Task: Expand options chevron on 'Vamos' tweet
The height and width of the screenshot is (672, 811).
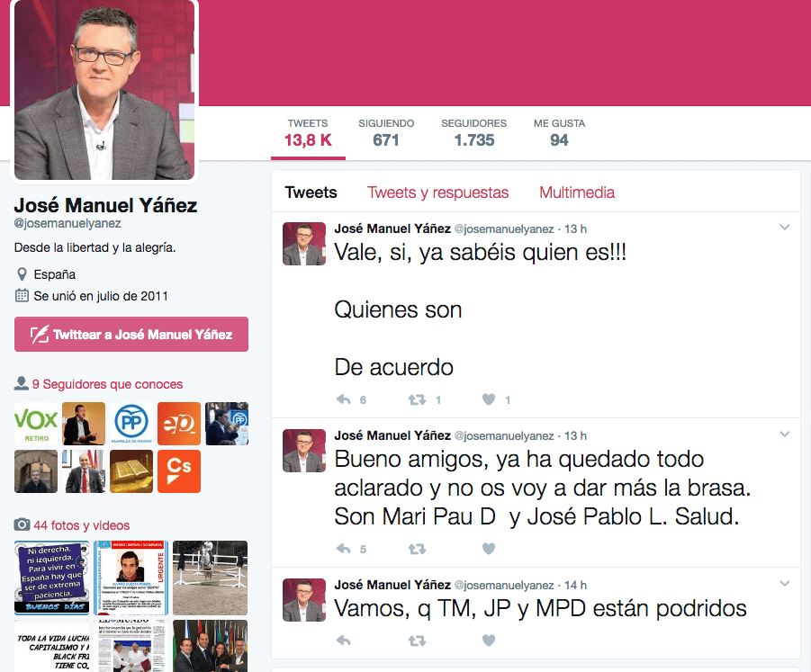Action: pos(785,584)
